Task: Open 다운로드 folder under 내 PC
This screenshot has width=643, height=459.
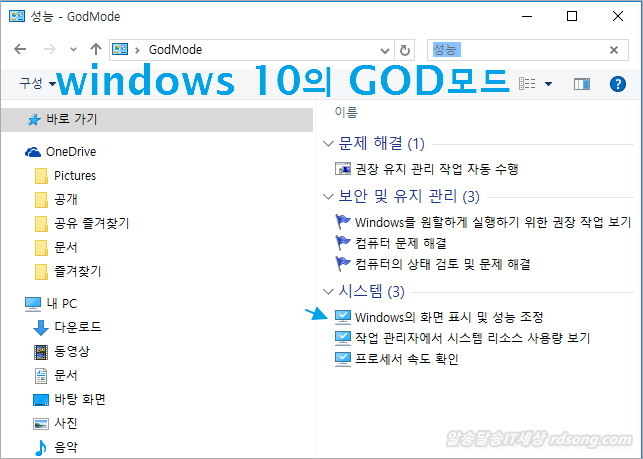Action: coord(77,327)
